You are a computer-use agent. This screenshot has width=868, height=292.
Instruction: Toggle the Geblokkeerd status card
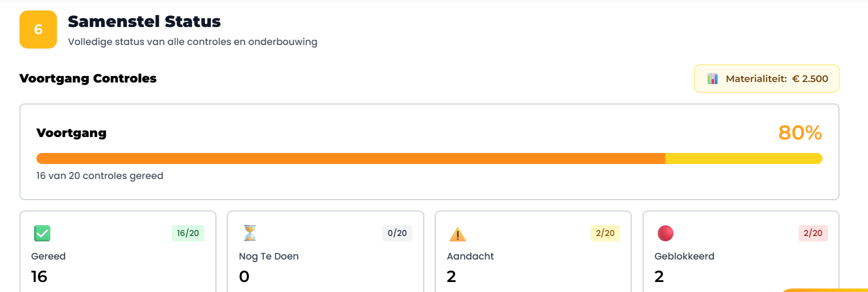pyautogui.click(x=741, y=255)
